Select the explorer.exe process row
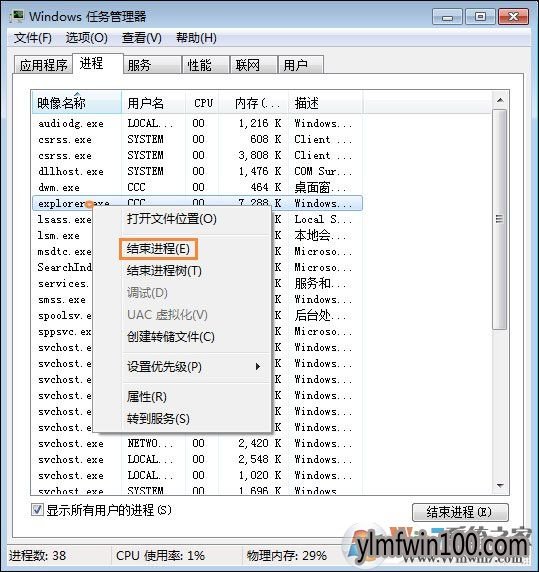The height and width of the screenshot is (572, 539). (197, 203)
